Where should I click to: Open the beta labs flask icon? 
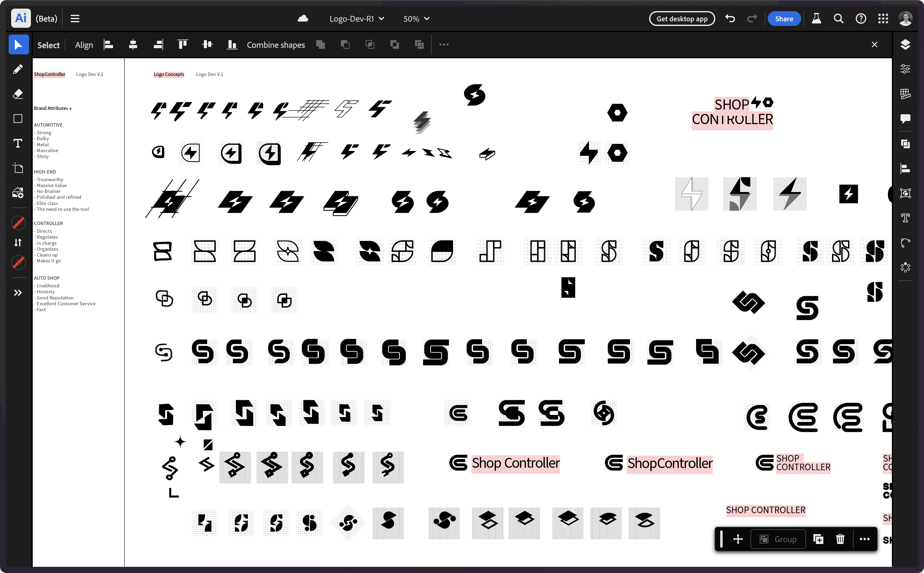pyautogui.click(x=816, y=19)
